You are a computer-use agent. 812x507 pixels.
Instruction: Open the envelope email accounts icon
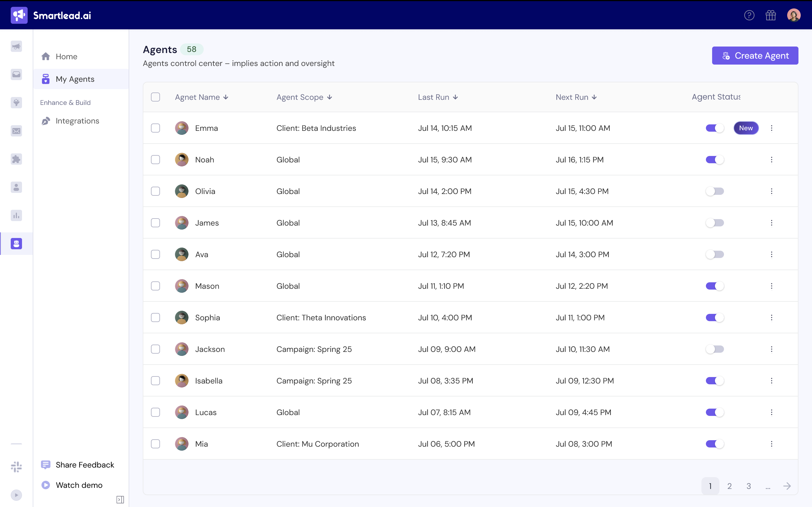pyautogui.click(x=16, y=131)
